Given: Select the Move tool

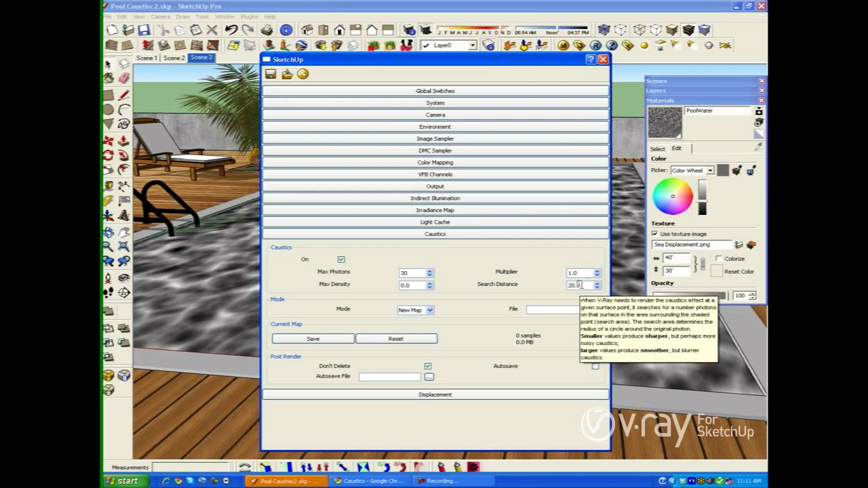Looking at the screenshot, I should (108, 140).
